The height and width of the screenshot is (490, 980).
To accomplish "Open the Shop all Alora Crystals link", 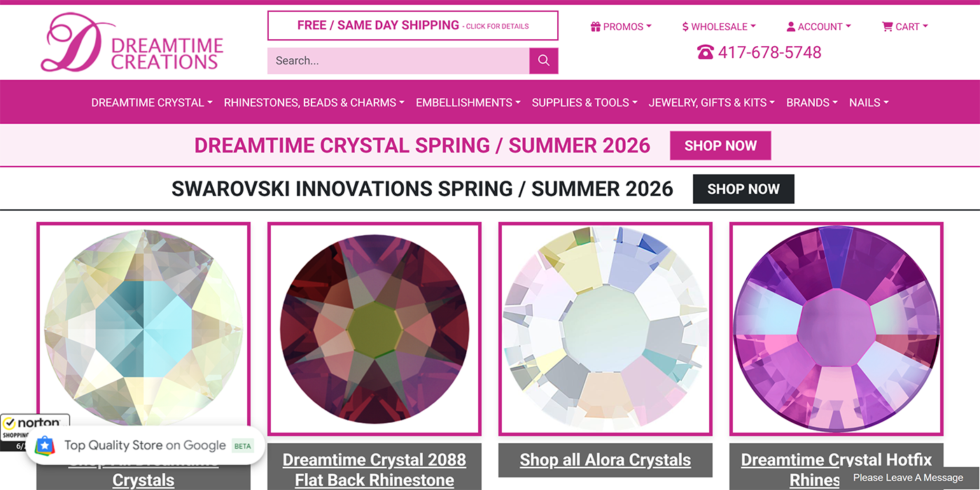I will point(605,460).
